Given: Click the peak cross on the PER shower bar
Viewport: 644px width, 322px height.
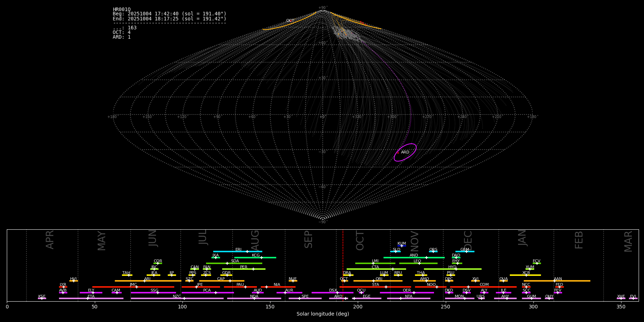Looking at the screenshot, I should pos(253,269).
